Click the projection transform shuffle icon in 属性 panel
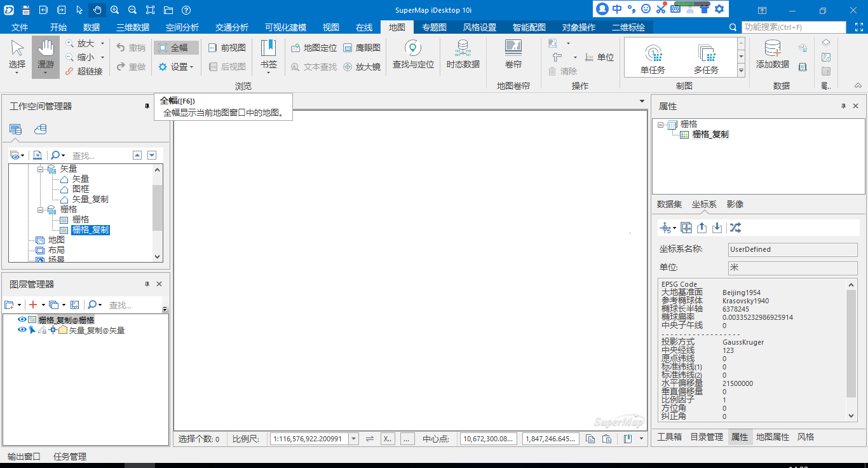The image size is (868, 468). (735, 228)
